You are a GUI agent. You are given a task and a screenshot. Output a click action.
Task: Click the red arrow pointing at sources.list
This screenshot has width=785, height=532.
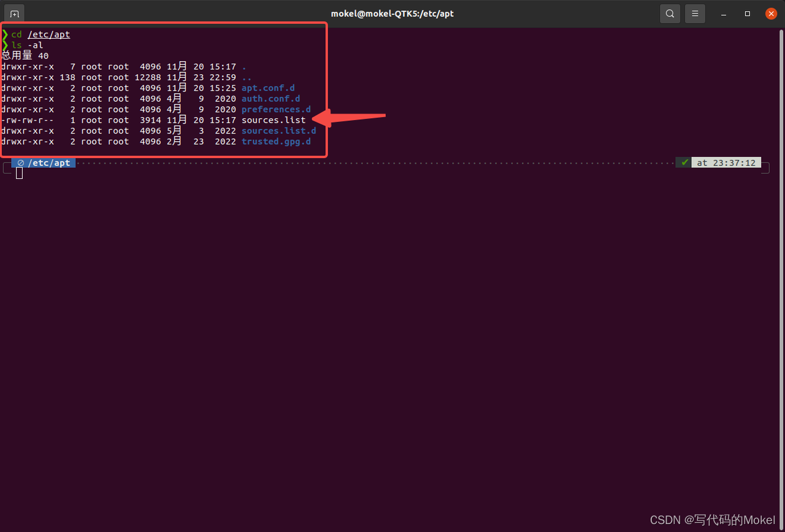[x=347, y=116]
